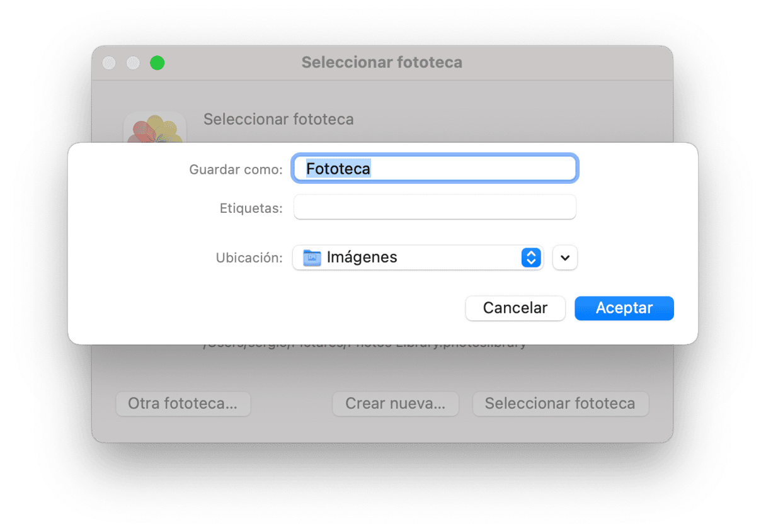766x532 pixels.
Task: Expand the save dialog with the chevron button
Action: (565, 258)
